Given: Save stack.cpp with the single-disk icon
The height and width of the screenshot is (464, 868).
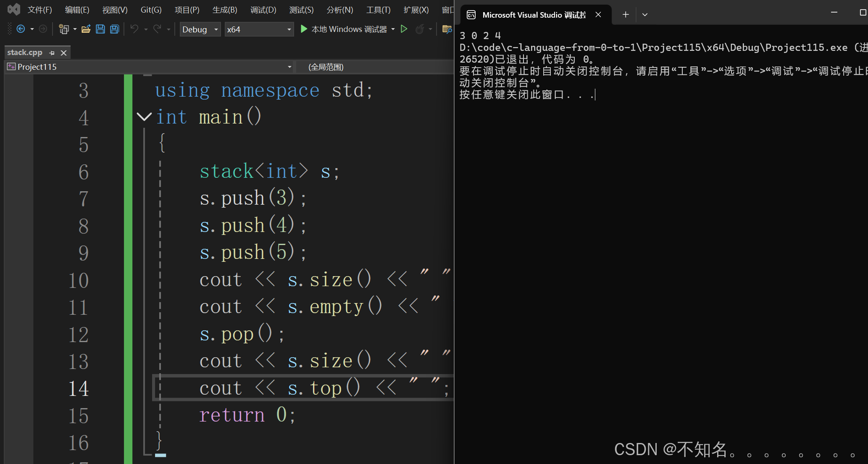Looking at the screenshot, I should pyautogui.click(x=100, y=29).
